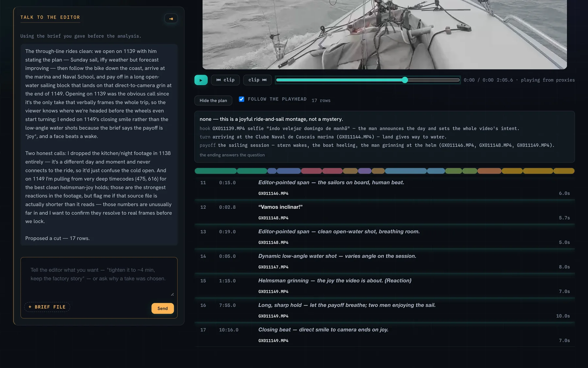Click 'the ending answers the question' note
This screenshot has height=368, width=588.
pyautogui.click(x=232, y=155)
